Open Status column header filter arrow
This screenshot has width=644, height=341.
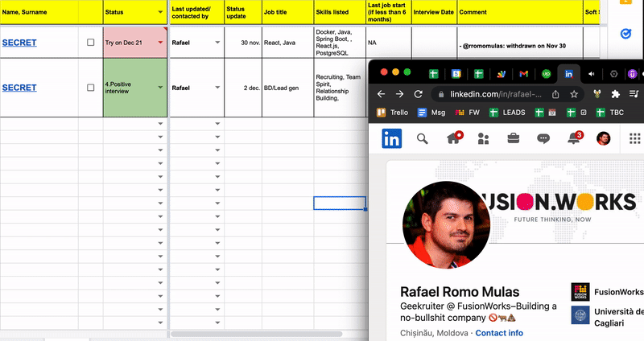tap(160, 12)
